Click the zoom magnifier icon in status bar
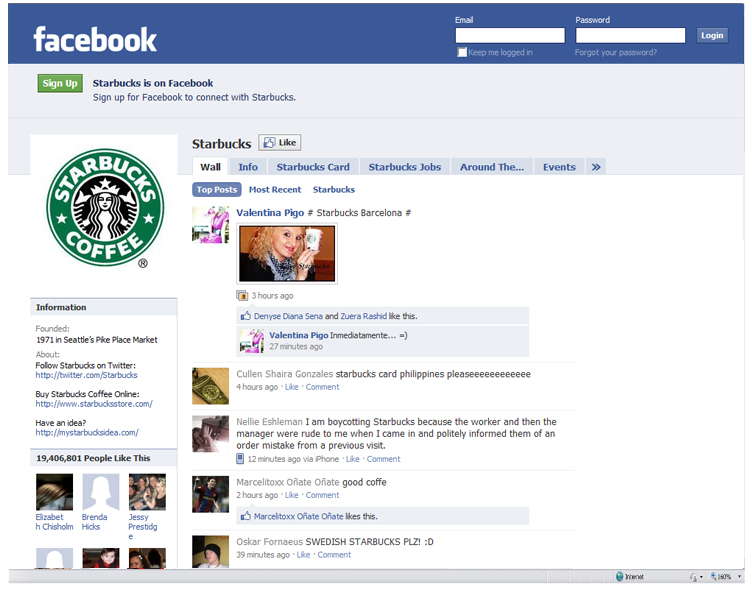752x596 pixels. [714, 576]
